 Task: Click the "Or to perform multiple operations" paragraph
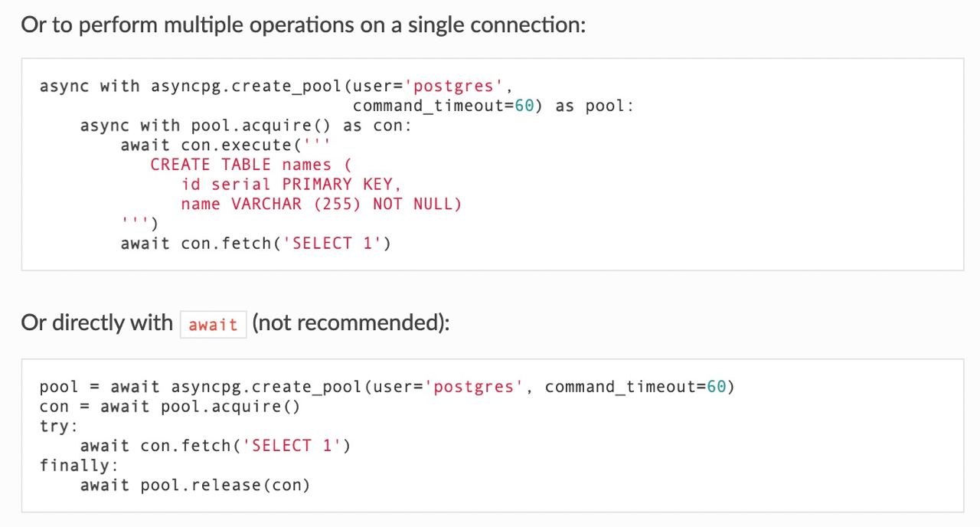303,25
